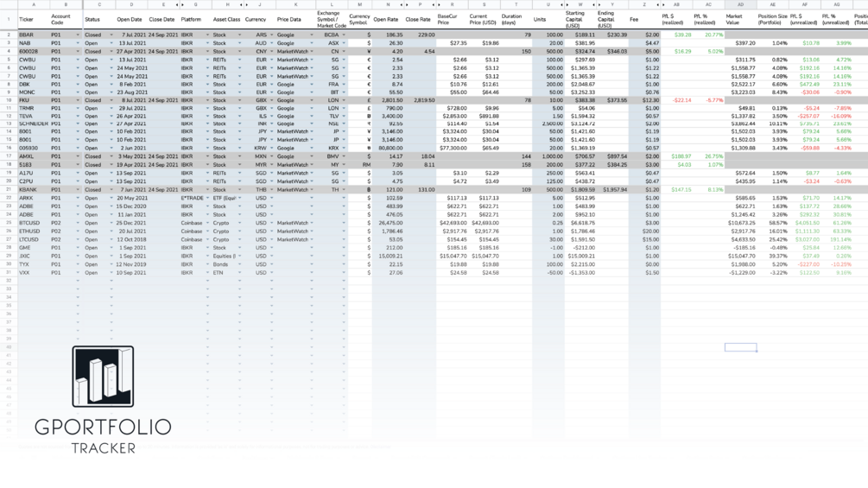Click left-edge unhide arrow on column P header
The width and height of the screenshot is (868, 488).
[x=408, y=4]
